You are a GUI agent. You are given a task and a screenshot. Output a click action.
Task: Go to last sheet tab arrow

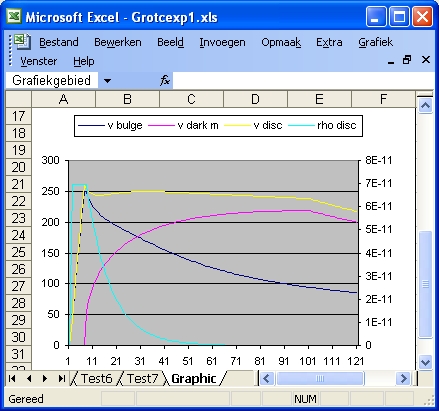(61, 378)
